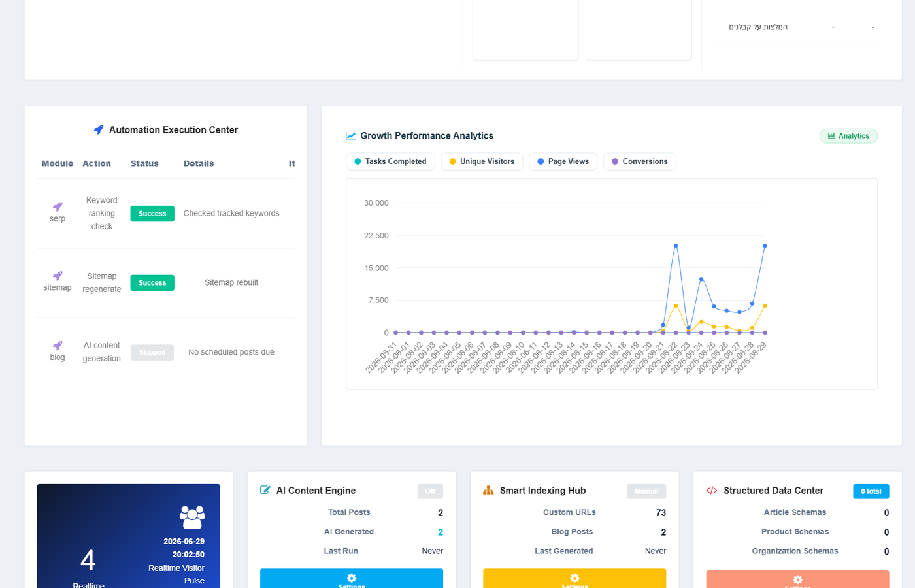This screenshot has height=588, width=915.
Task: Toggle the Page Views series legend
Action: pos(563,161)
